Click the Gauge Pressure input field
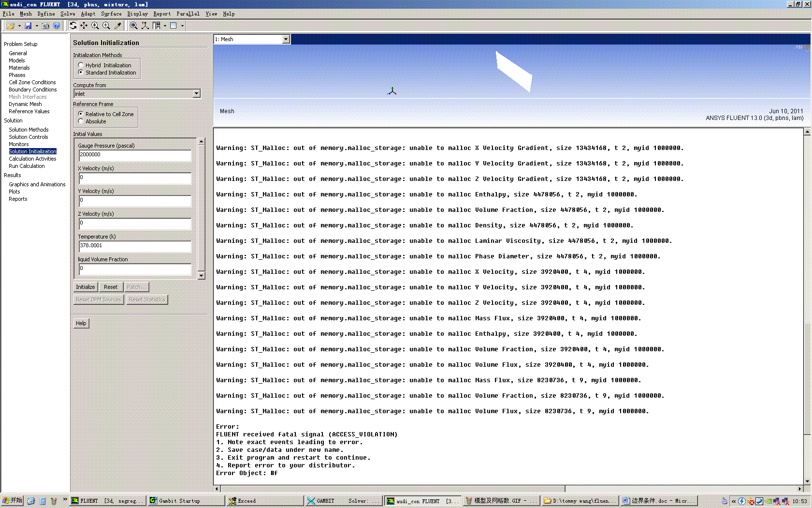 [135, 155]
